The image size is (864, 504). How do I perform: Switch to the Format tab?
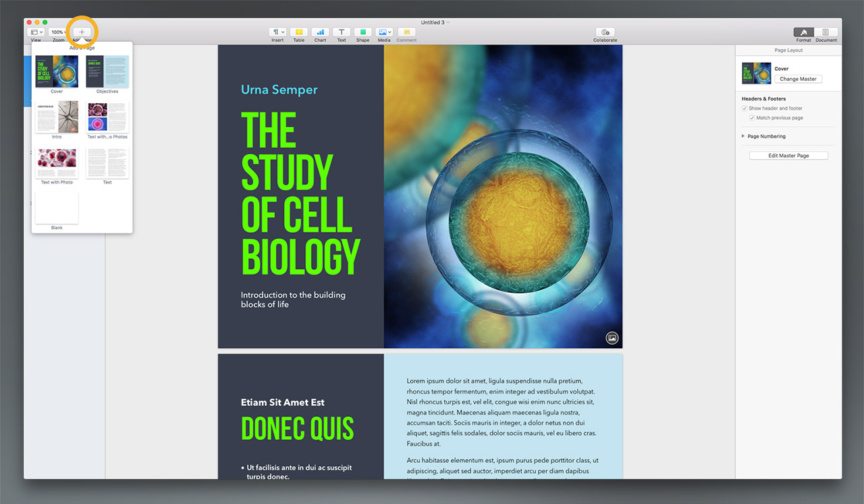point(803,32)
